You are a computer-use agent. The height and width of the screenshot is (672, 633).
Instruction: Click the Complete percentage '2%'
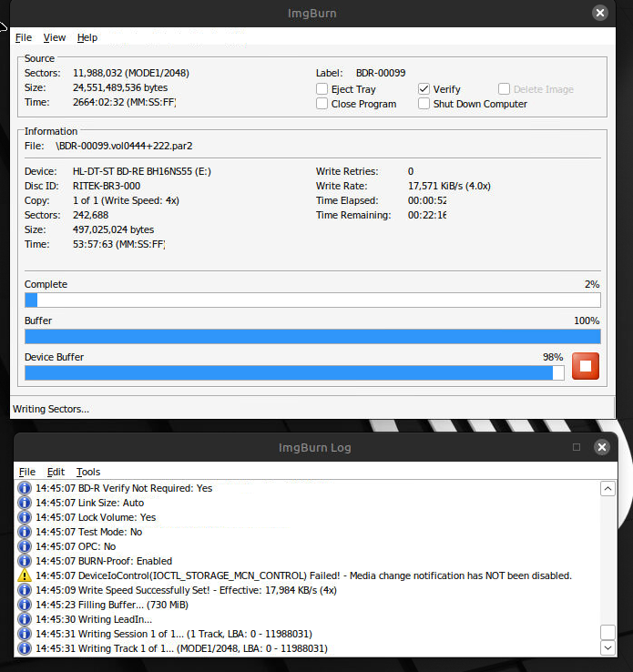(x=592, y=284)
